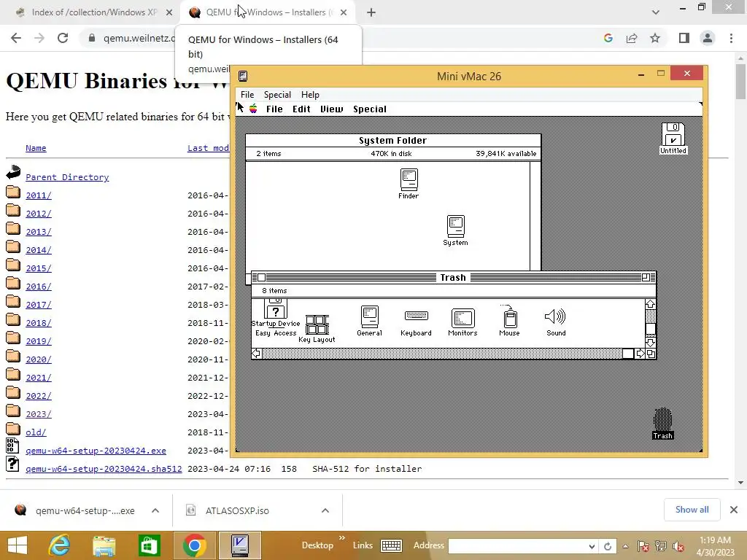Close the QEMU for Windows tab
This screenshot has height=560, width=747.
point(344,12)
